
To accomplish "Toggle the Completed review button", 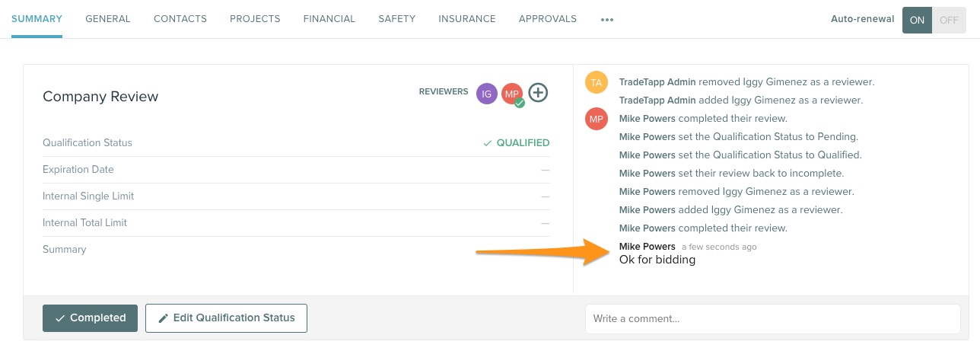I will (90, 318).
